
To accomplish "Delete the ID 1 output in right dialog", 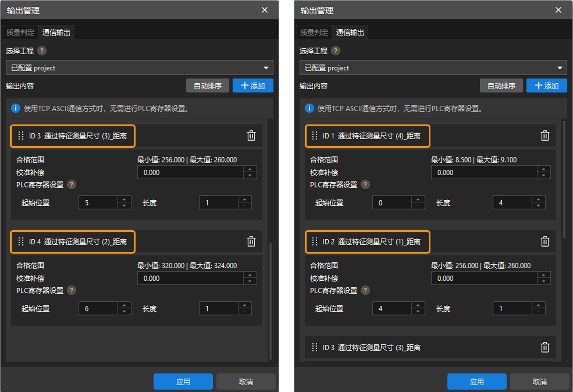I will [545, 136].
